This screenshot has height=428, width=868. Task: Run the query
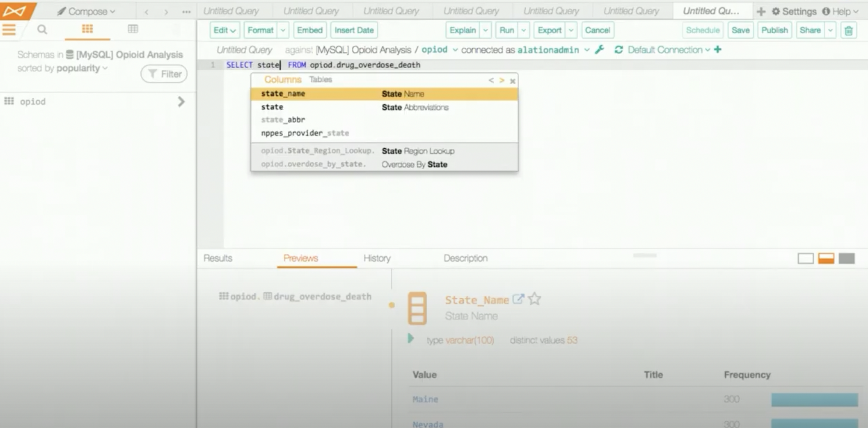507,30
